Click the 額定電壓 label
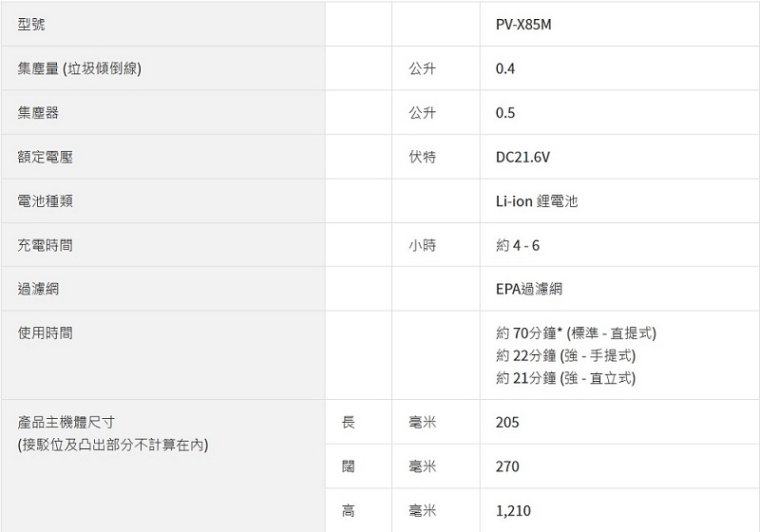The image size is (760, 532). 45,157
